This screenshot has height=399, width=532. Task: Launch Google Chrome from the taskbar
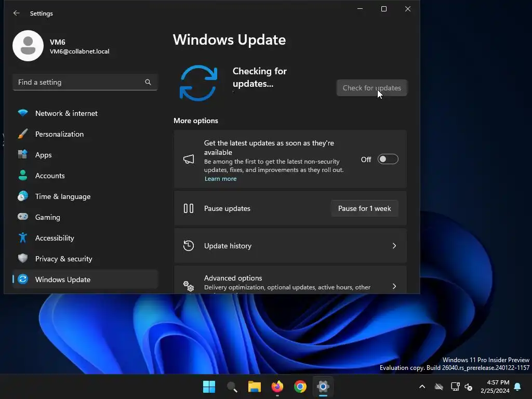point(300,387)
